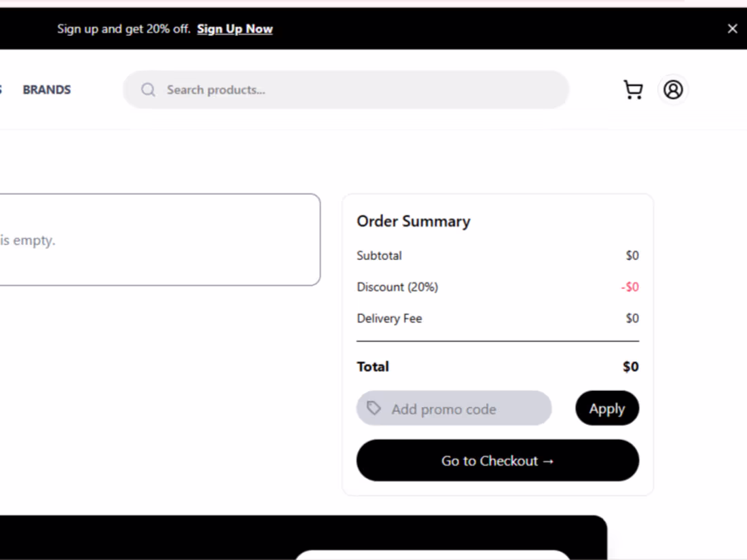This screenshot has width=747, height=560.
Task: Click the red discount amount -$0
Action: point(630,287)
